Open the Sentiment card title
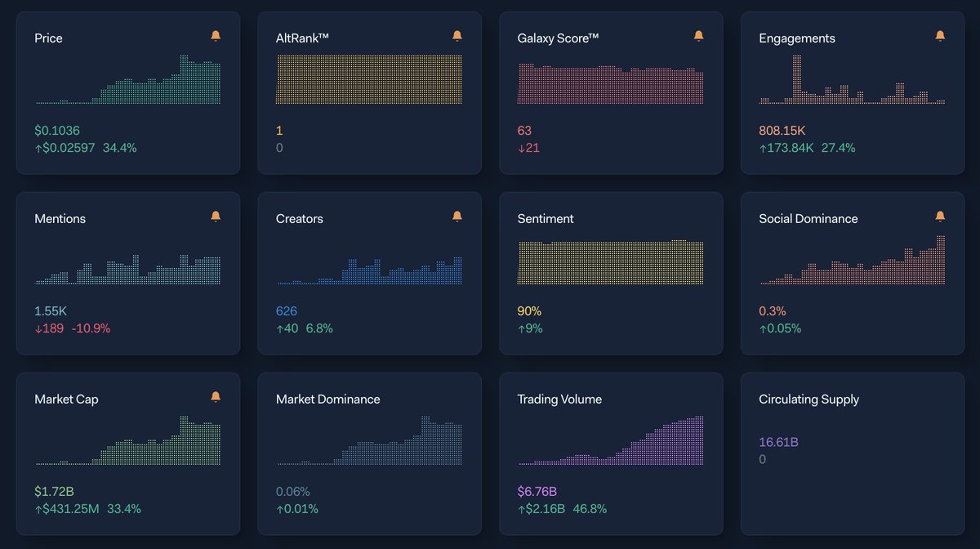Screen dimensions: 980x549 pos(546,219)
